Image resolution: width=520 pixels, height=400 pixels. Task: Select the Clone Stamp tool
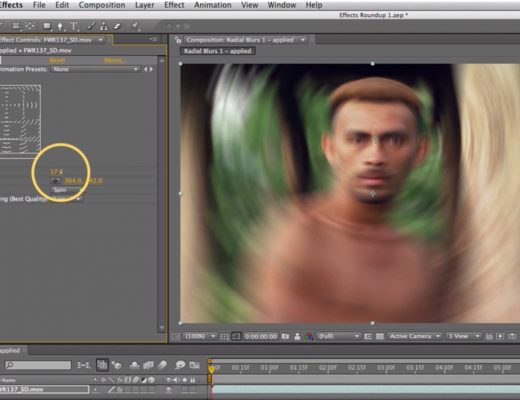pos(104,26)
